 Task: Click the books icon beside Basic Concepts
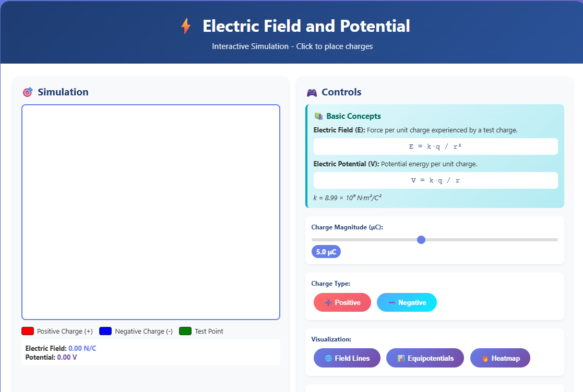pyautogui.click(x=318, y=116)
